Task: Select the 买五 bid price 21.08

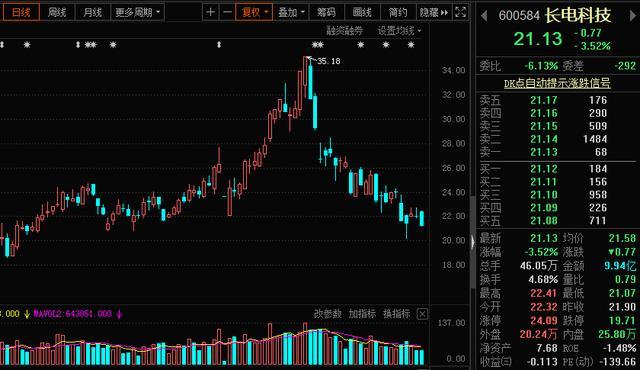Action: [x=544, y=221]
